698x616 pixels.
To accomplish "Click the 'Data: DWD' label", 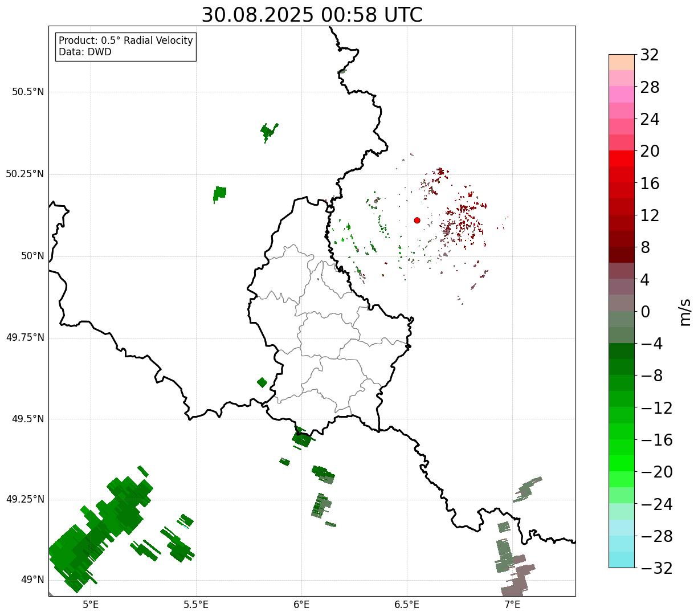I will (85, 52).
